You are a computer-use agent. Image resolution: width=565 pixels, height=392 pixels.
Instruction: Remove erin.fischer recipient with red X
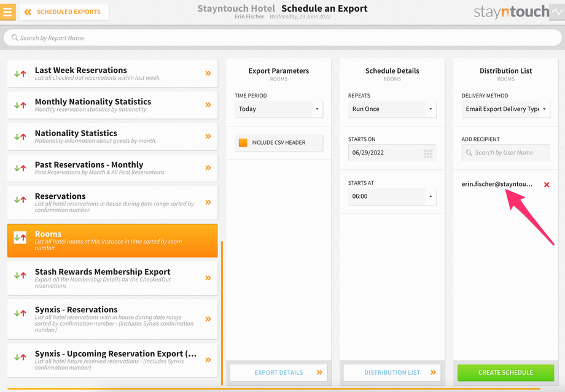point(547,185)
